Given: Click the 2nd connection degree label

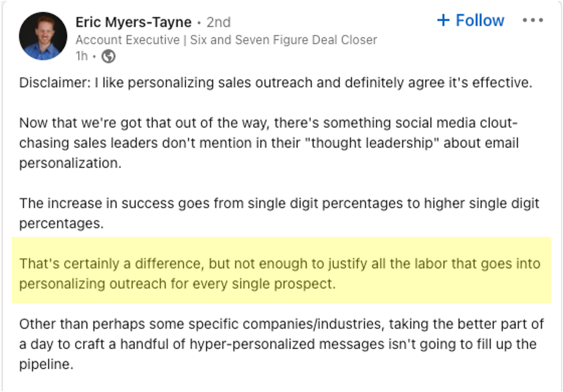Looking at the screenshot, I should point(219,22).
